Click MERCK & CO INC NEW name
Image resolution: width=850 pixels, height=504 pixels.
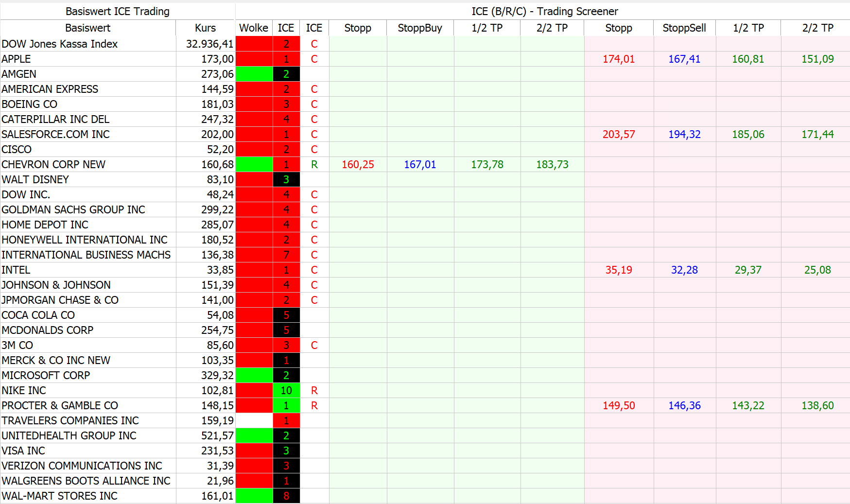[56, 360]
